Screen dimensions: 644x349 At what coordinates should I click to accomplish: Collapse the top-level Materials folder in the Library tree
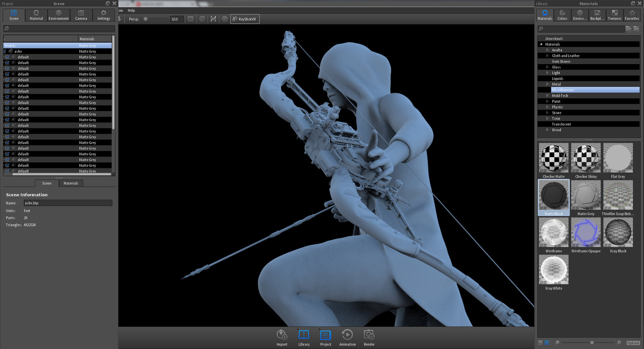pyautogui.click(x=541, y=44)
